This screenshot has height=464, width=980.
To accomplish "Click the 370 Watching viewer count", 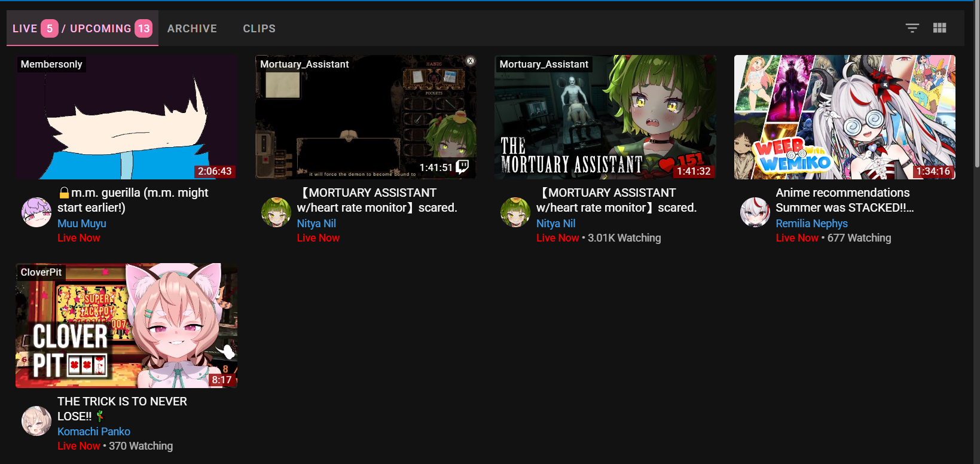I will [x=141, y=446].
